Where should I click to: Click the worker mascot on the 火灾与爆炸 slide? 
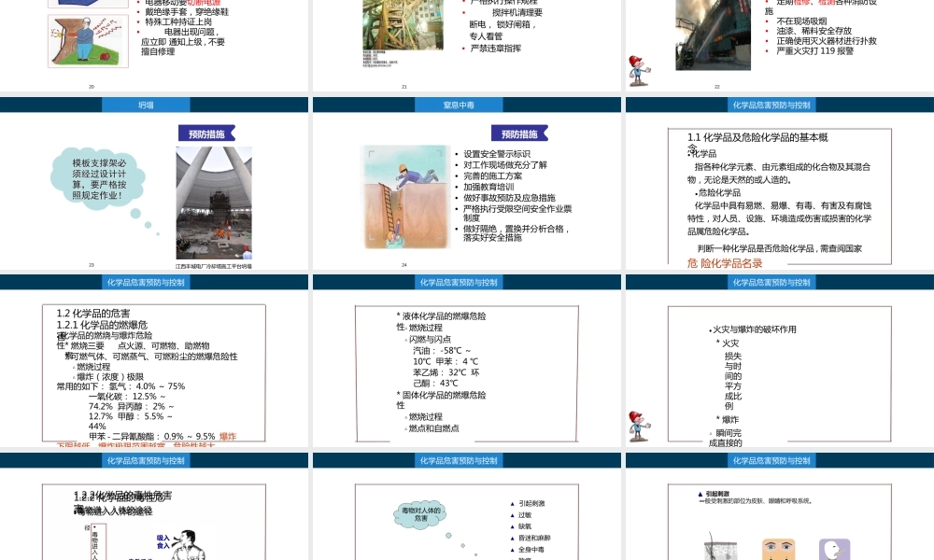pos(639,427)
